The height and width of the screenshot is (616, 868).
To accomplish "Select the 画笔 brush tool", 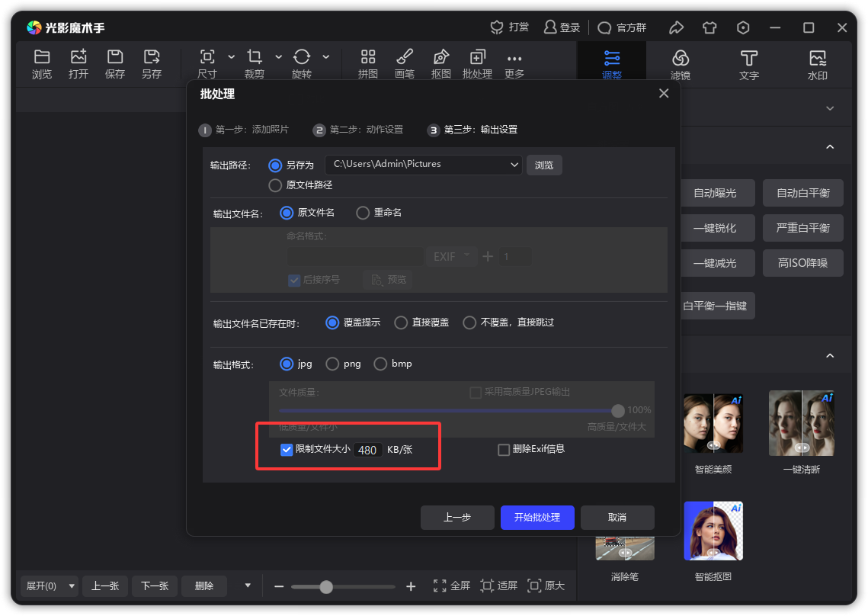I will point(405,57).
